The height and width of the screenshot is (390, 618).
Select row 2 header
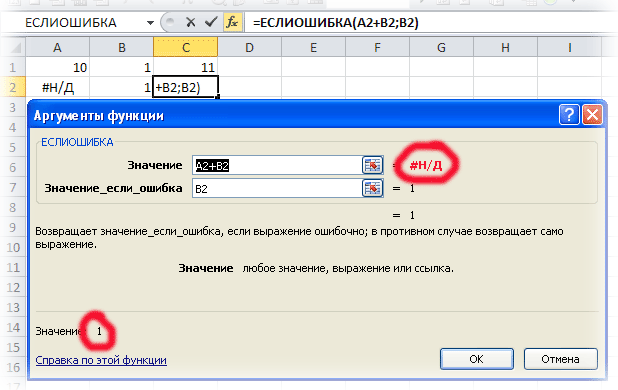(13, 87)
